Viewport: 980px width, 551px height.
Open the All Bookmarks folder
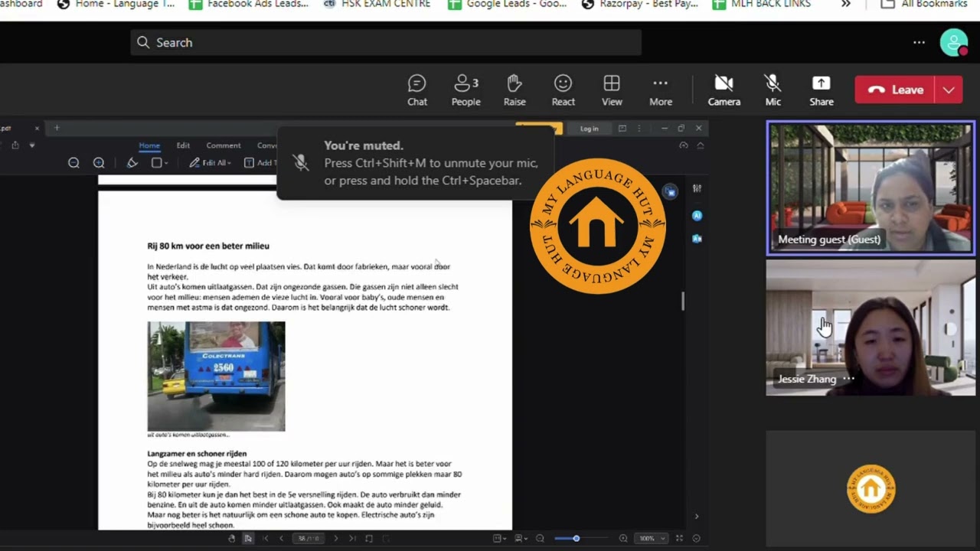click(x=924, y=4)
